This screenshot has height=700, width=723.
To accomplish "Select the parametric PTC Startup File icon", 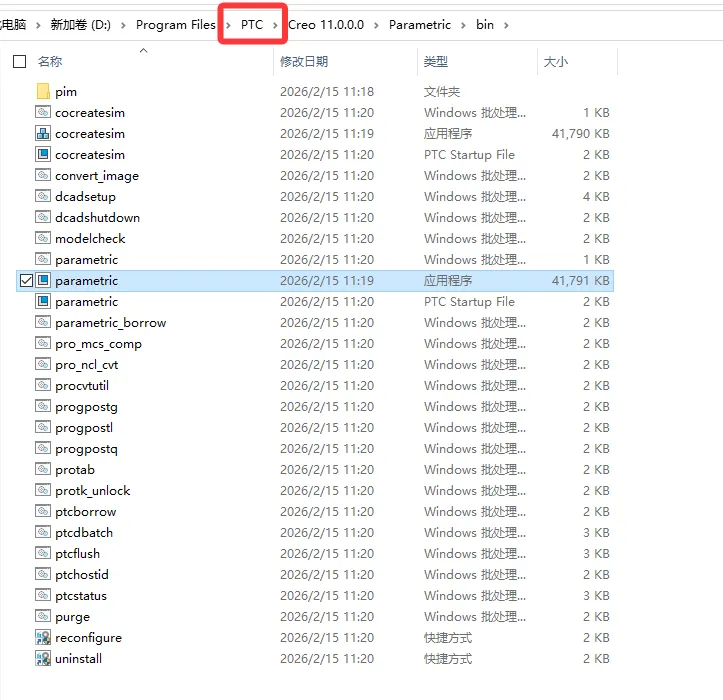I will point(43,302).
